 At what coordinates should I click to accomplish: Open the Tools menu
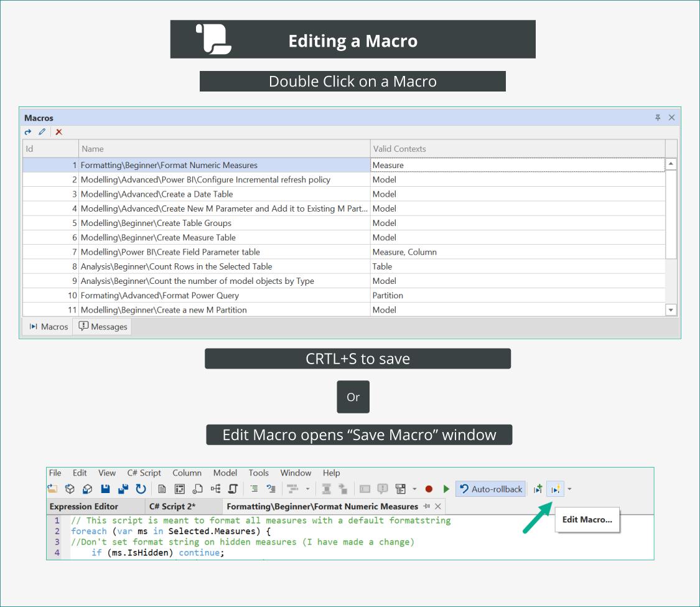click(x=258, y=473)
